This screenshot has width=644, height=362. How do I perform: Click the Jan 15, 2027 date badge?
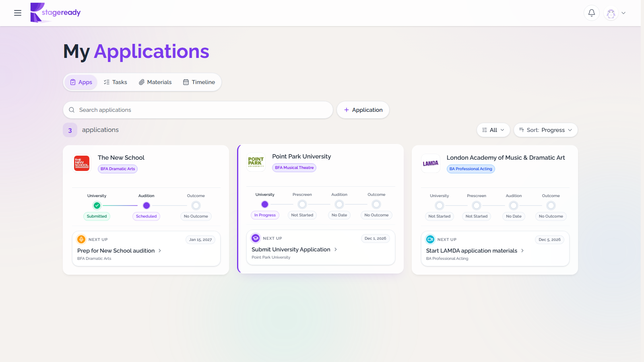pyautogui.click(x=200, y=240)
